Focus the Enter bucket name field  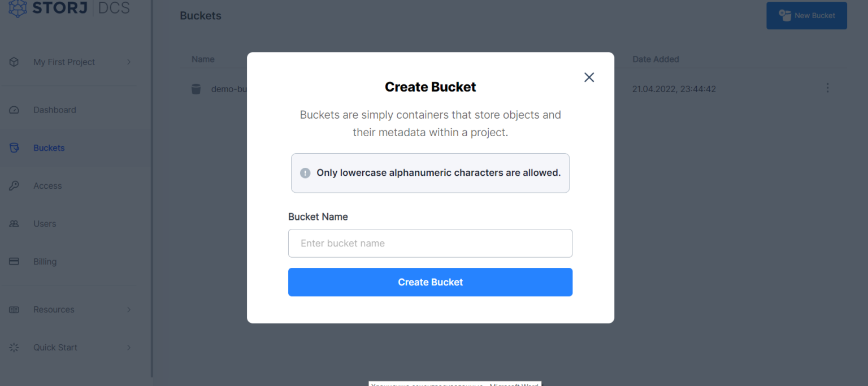click(x=430, y=243)
